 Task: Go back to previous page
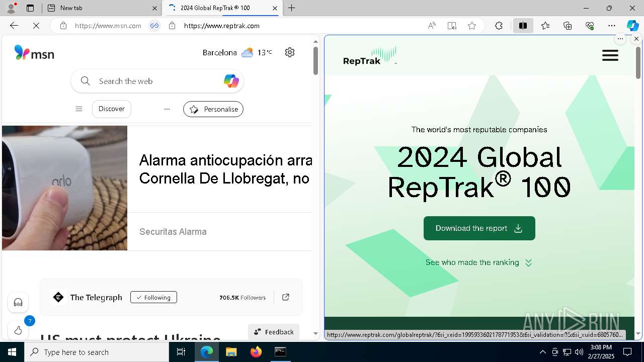coord(14,26)
